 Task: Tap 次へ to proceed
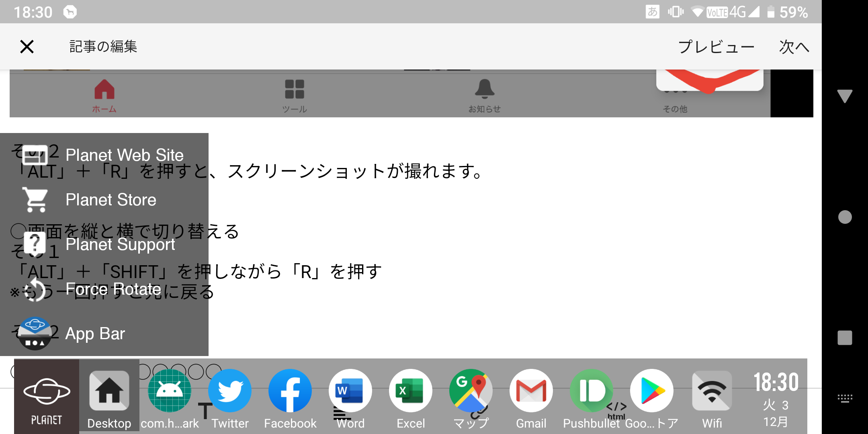(x=794, y=47)
